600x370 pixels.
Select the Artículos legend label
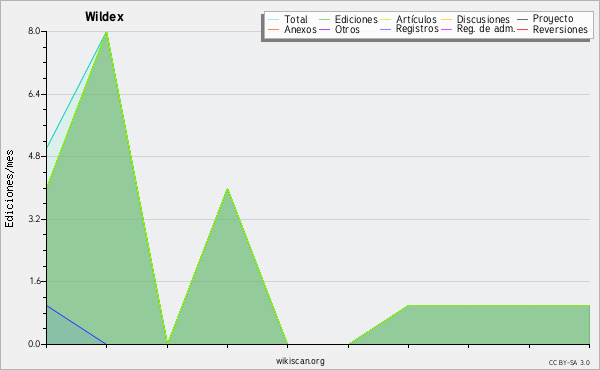click(416, 19)
